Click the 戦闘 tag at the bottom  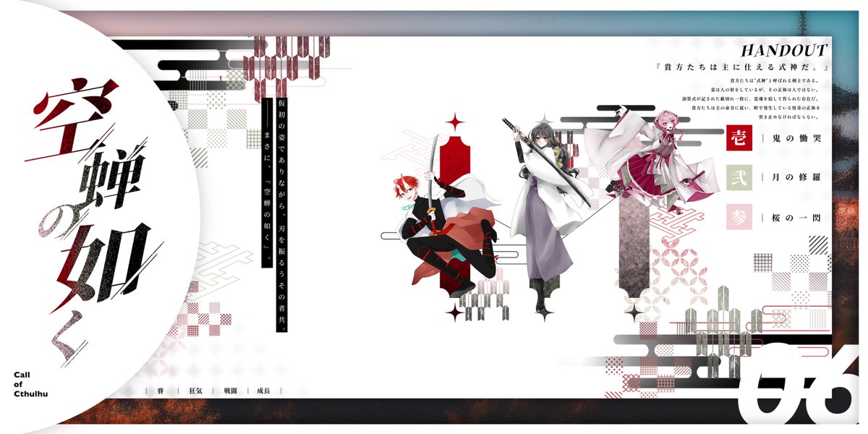click(231, 391)
